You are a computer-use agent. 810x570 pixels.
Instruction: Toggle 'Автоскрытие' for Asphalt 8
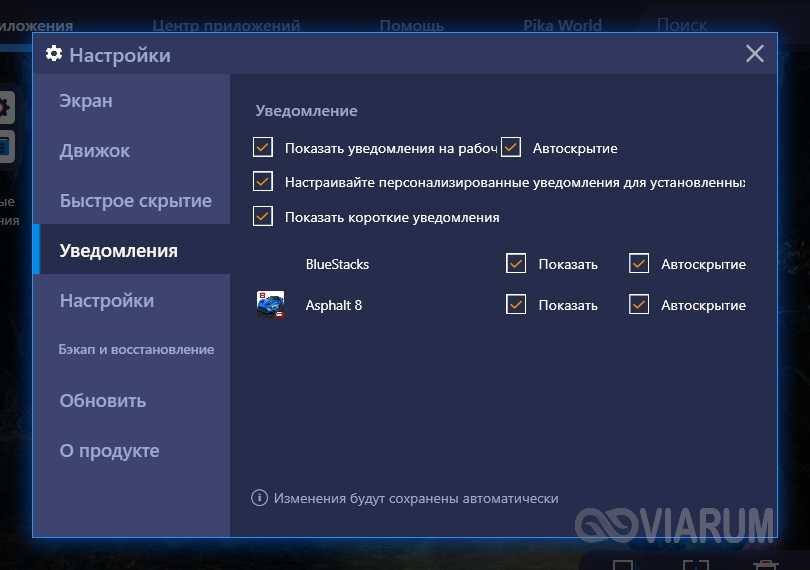pyautogui.click(x=639, y=305)
